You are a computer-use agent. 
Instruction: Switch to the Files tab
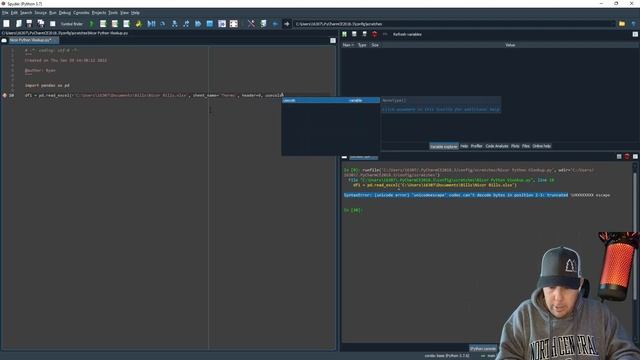tap(526, 146)
